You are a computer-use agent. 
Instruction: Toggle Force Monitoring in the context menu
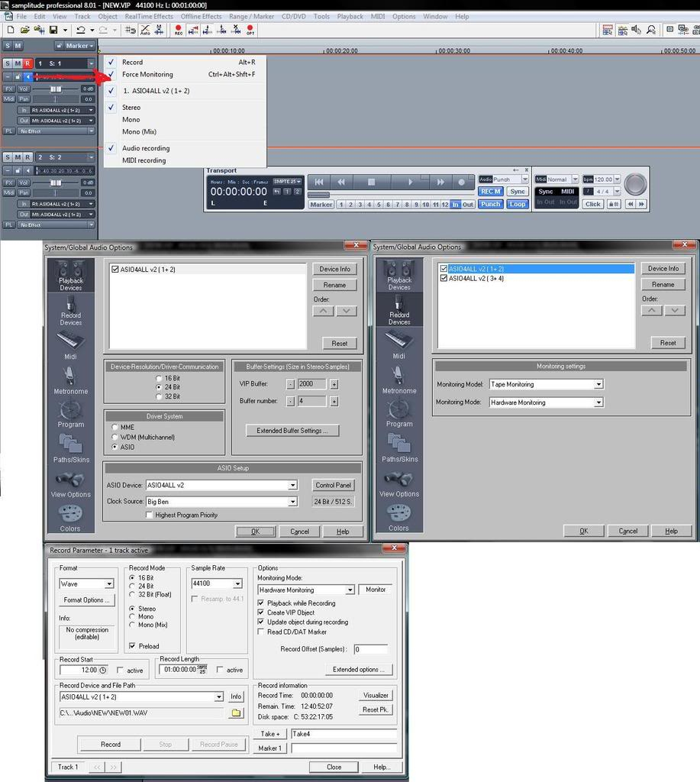coord(185,74)
